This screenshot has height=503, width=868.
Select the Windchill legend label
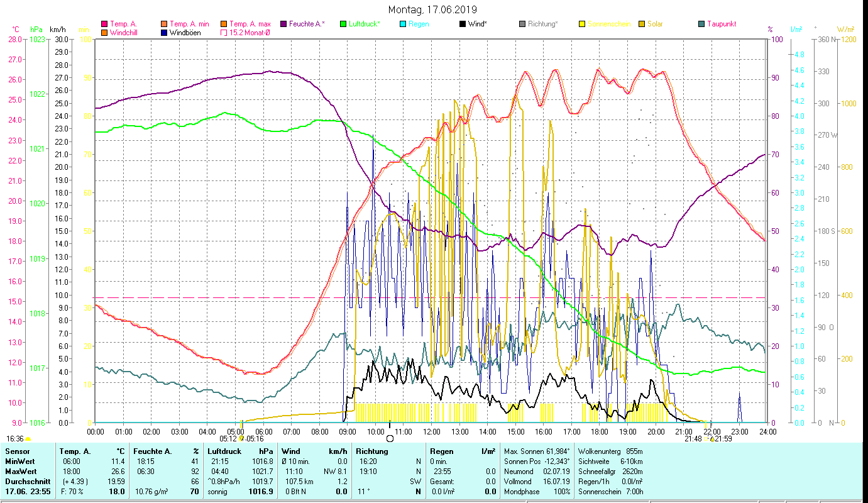(x=125, y=33)
